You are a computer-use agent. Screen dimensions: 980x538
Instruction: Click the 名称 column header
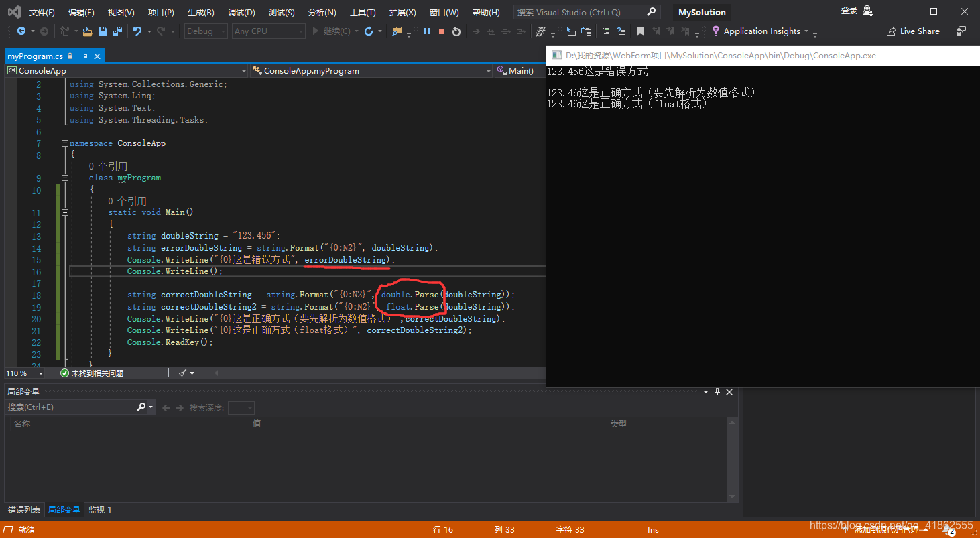pos(22,423)
